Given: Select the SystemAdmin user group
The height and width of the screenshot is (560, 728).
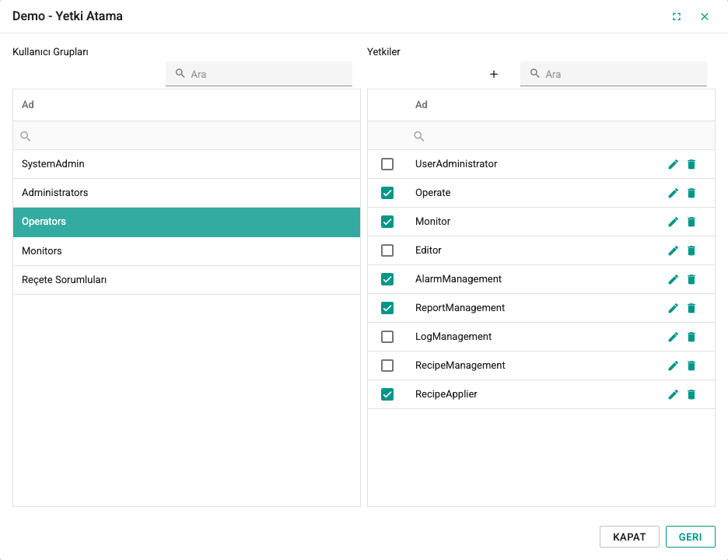Looking at the screenshot, I should [187, 164].
